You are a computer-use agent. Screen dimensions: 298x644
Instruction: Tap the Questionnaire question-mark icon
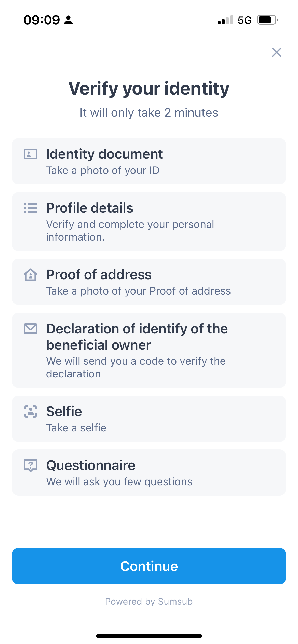click(31, 465)
